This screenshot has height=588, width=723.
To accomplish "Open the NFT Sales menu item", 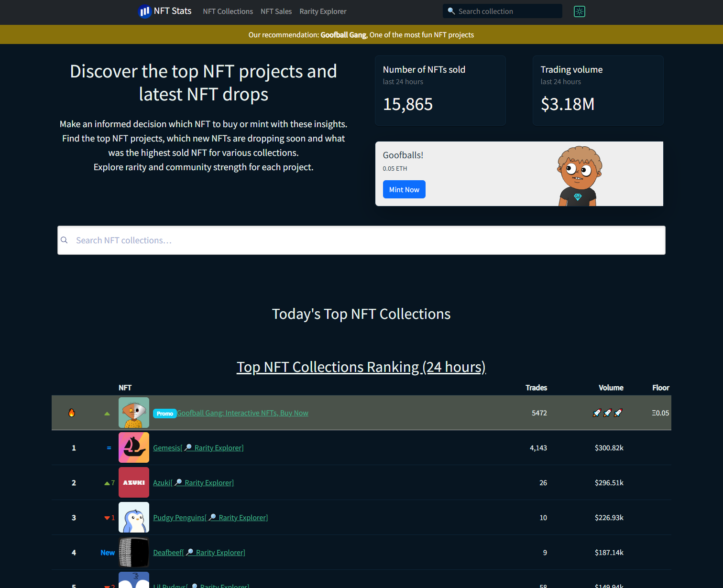I will click(276, 11).
